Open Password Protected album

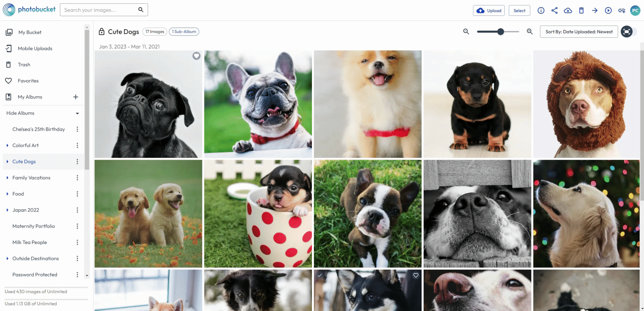[35, 275]
